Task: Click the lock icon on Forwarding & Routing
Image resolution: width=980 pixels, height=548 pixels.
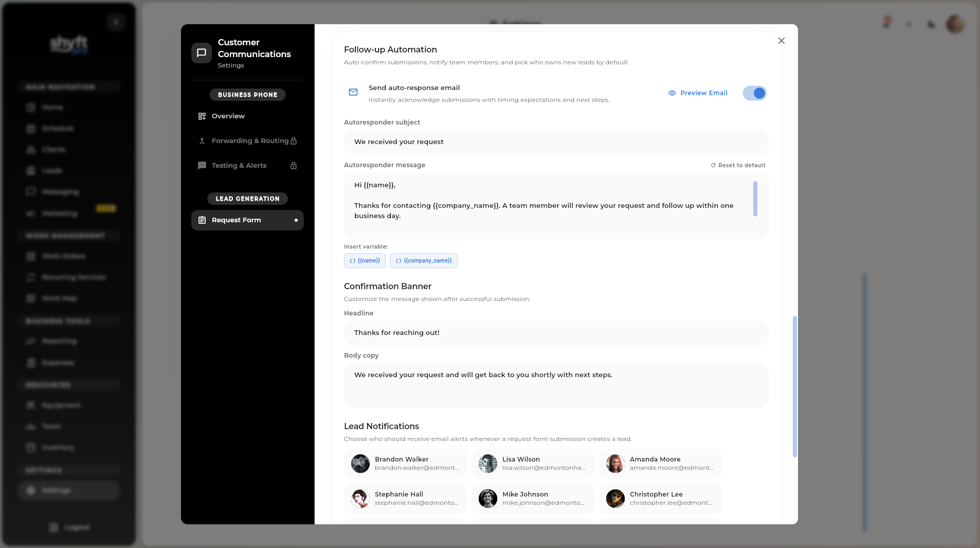Action: tap(294, 140)
